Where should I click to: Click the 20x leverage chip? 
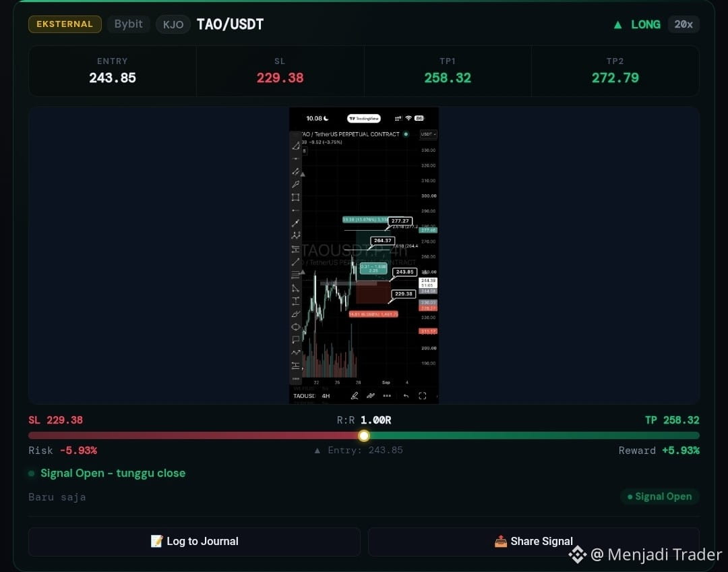pyautogui.click(x=684, y=24)
